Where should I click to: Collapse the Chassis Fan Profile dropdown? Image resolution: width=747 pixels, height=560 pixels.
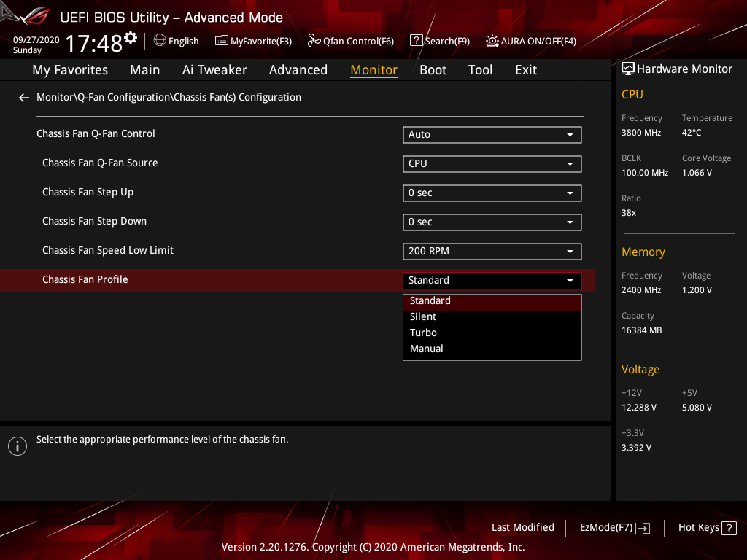pyautogui.click(x=492, y=281)
